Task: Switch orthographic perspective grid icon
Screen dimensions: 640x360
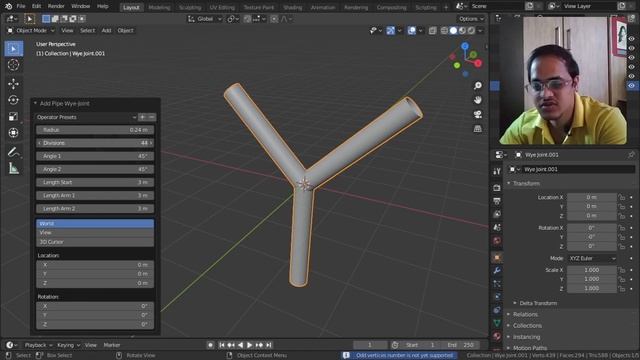Action: click(478, 129)
